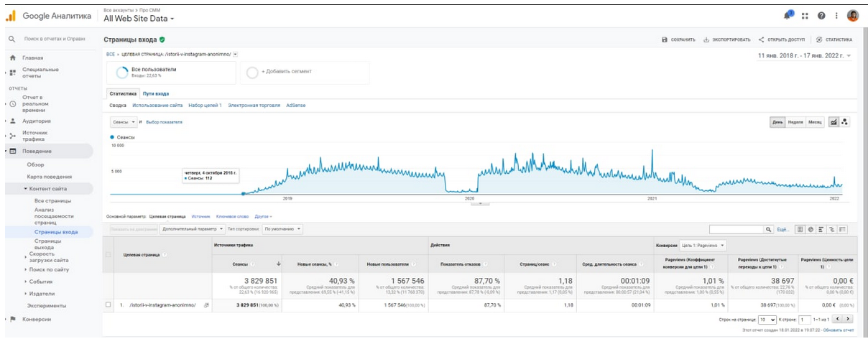Open the Другое dimension dropdown
868x344 pixels.
point(263,216)
